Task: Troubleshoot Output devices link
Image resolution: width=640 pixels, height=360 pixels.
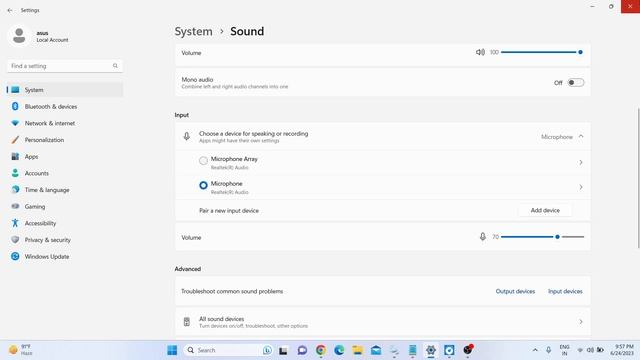Action: pyautogui.click(x=515, y=291)
